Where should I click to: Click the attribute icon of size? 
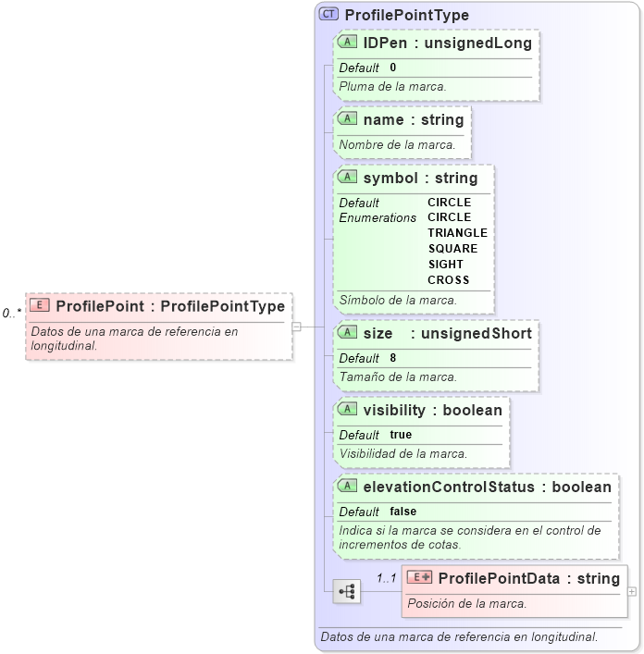click(347, 332)
